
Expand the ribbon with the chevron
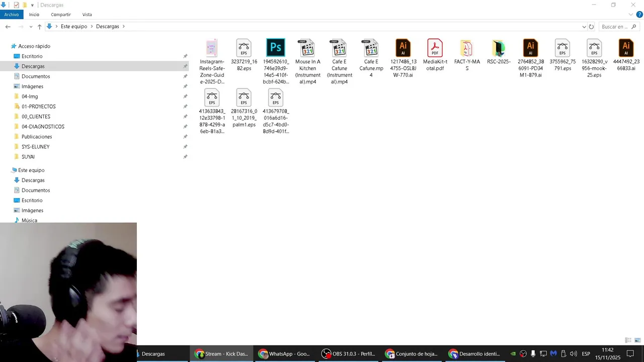click(x=631, y=15)
